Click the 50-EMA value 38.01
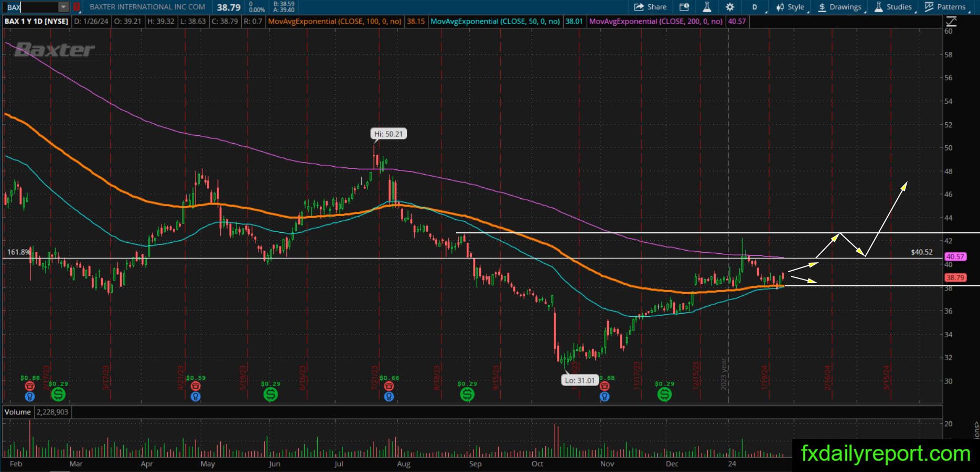This screenshot has height=472, width=980. tap(574, 22)
